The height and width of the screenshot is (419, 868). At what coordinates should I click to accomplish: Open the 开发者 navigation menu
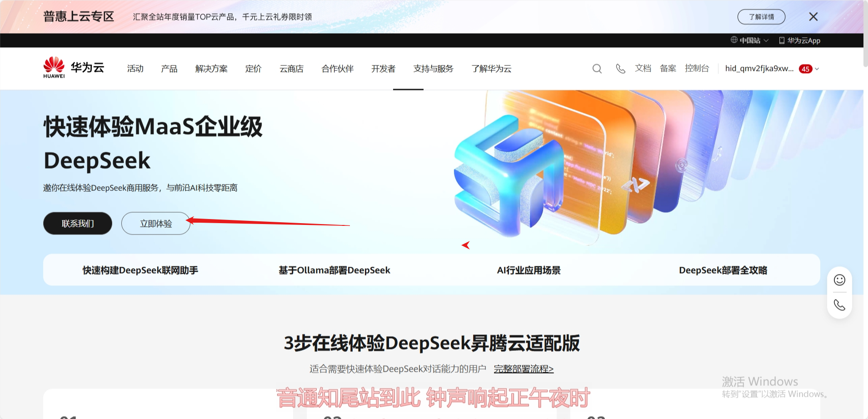click(x=383, y=69)
